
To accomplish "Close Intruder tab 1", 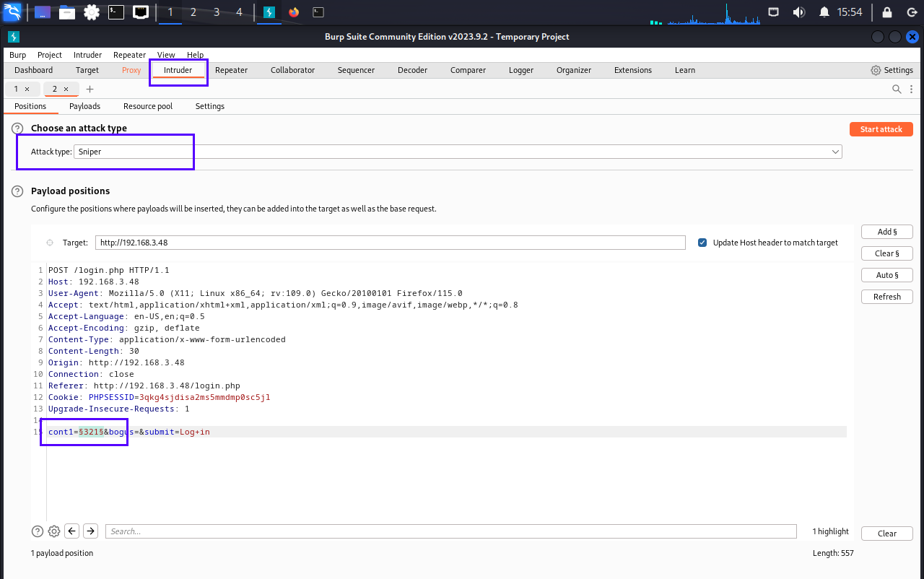I will coord(27,89).
